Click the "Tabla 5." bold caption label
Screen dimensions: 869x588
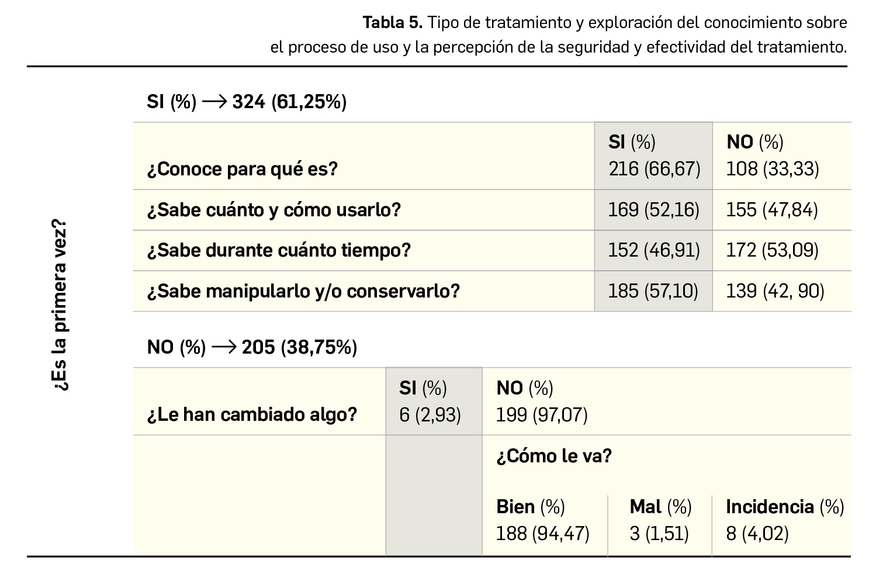(x=392, y=23)
